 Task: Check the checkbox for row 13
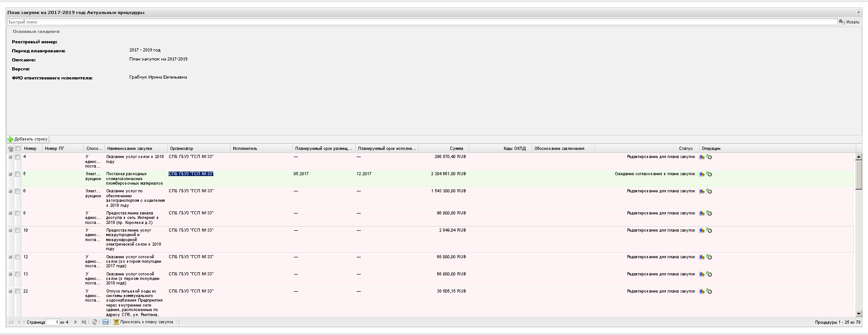point(18,275)
